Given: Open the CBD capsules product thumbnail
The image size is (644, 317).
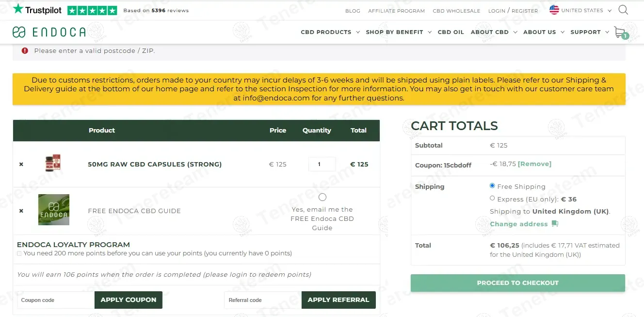Looking at the screenshot, I should tap(53, 163).
